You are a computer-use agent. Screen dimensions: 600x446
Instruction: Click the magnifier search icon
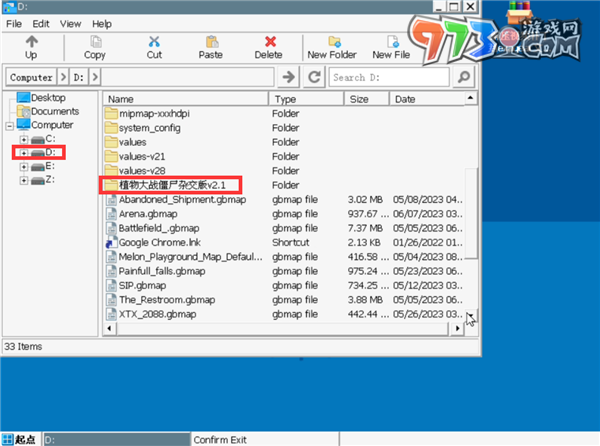click(464, 77)
